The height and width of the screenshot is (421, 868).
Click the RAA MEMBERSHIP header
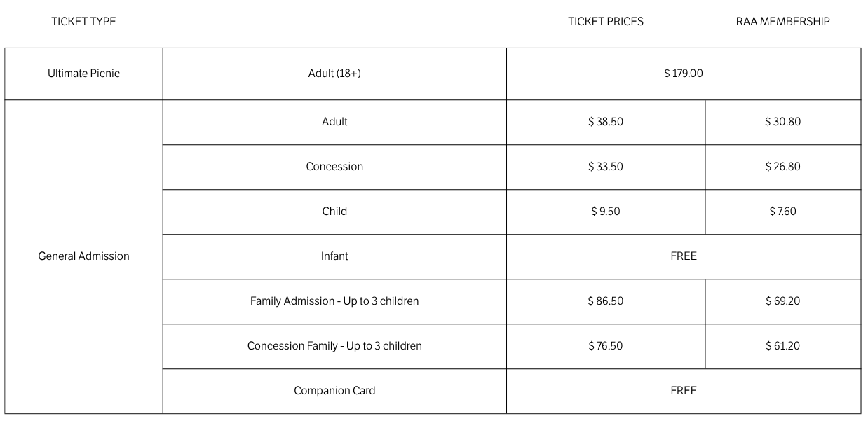click(782, 22)
